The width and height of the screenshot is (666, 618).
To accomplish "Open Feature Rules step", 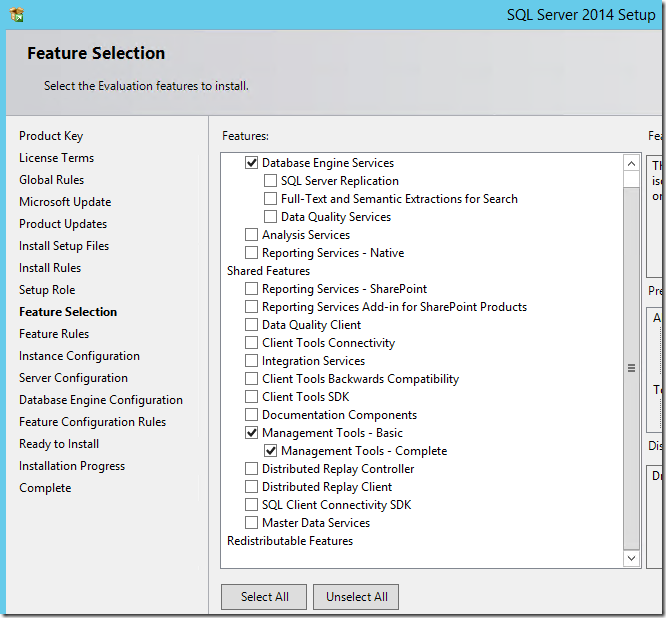I will click(x=54, y=334).
